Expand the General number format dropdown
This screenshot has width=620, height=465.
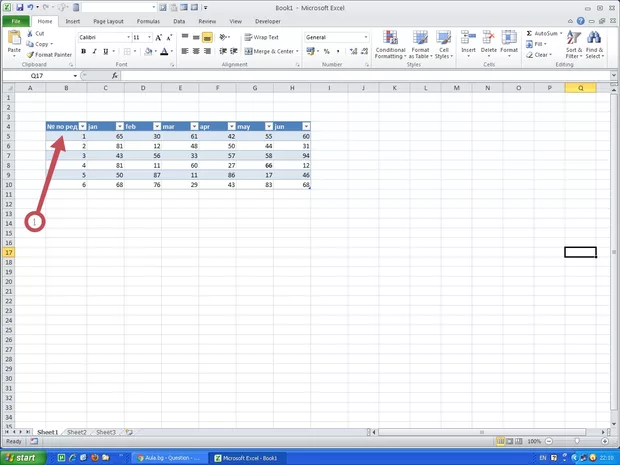click(366, 37)
